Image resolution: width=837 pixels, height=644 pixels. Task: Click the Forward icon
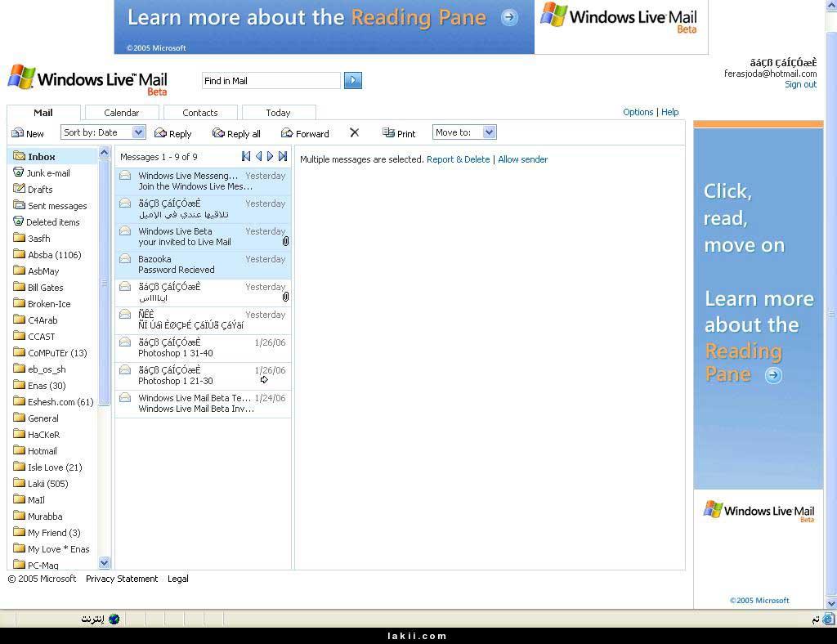[287, 133]
